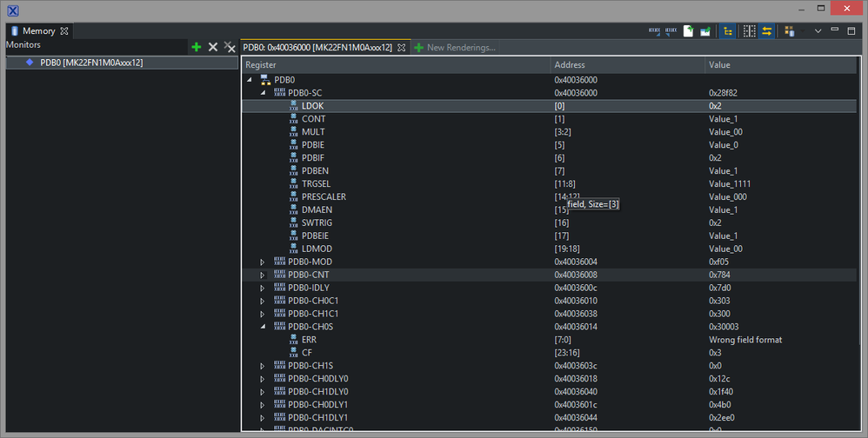Expand the PDB0-CH1DLY1 register

coord(263,418)
